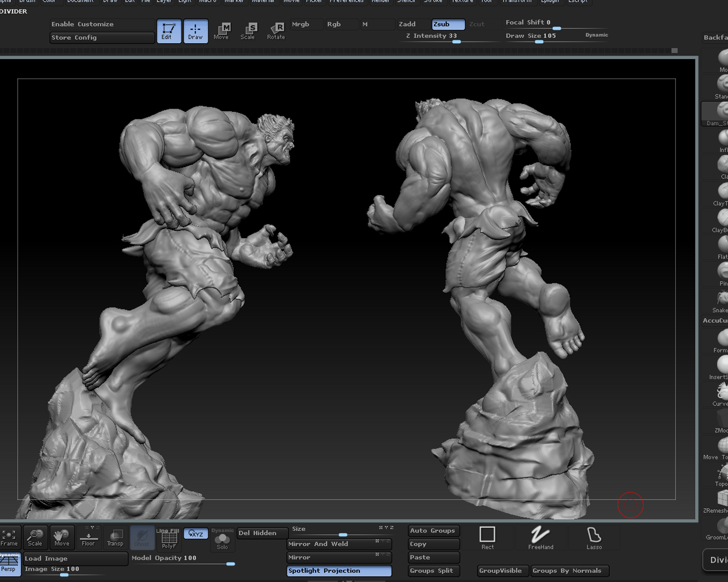Image resolution: width=728 pixels, height=582 pixels.
Task: Select the Rect stroke selection icon
Action: click(x=487, y=538)
